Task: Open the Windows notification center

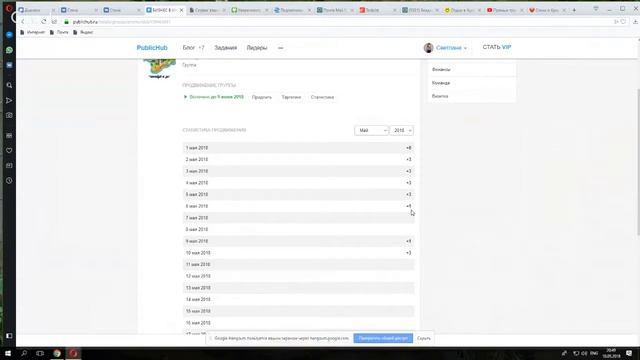Action: [x=629, y=353]
